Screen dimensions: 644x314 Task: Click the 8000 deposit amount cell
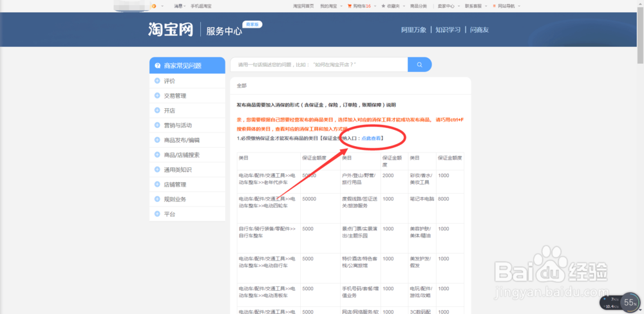click(x=450, y=208)
